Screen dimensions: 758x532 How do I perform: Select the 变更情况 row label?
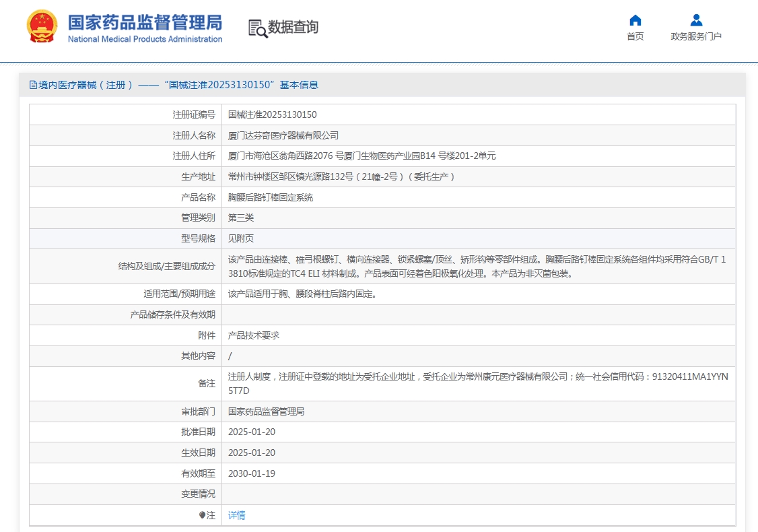coord(198,494)
